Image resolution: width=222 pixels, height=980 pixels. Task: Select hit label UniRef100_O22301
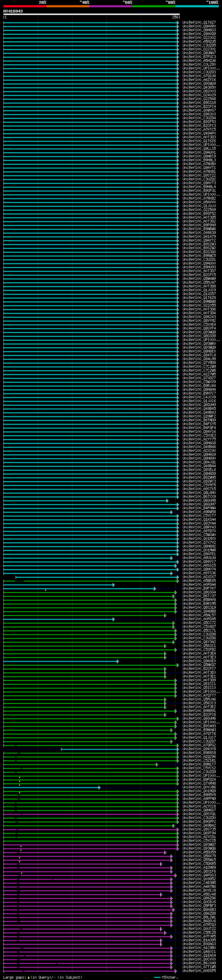199,49
